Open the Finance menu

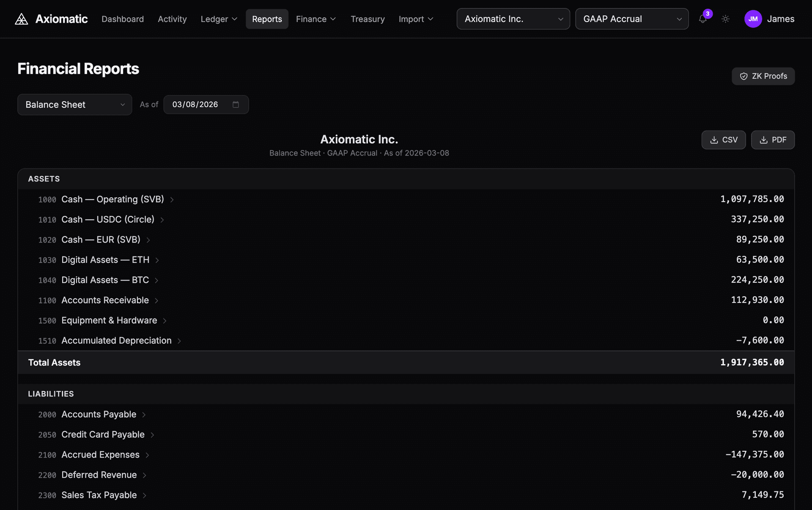[x=315, y=19]
